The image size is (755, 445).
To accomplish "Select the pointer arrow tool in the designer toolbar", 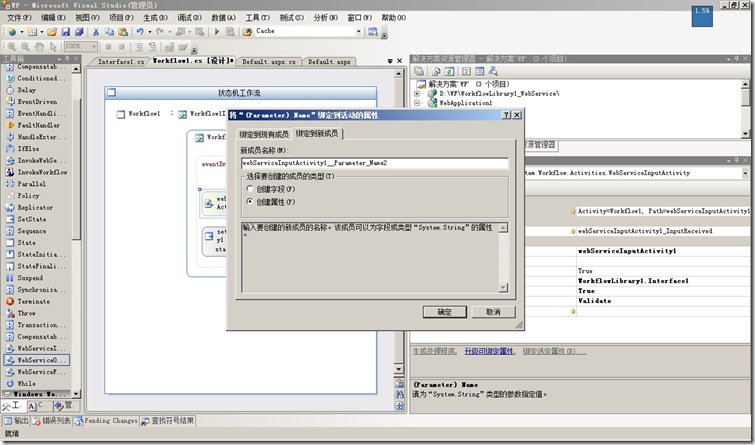I will (53, 47).
